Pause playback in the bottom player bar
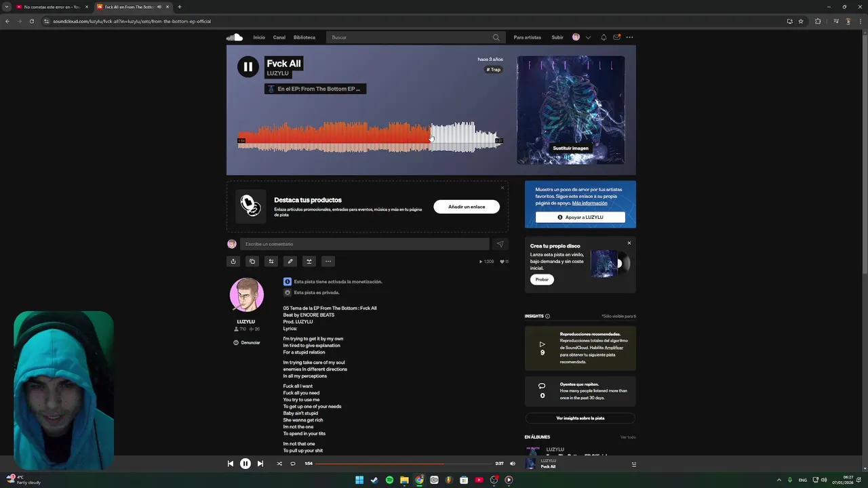 245,464
